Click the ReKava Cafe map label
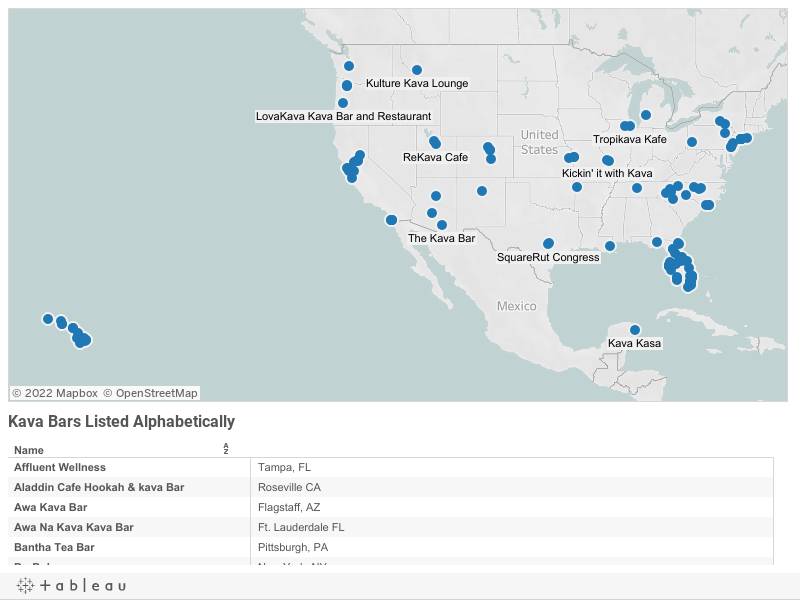 point(435,157)
